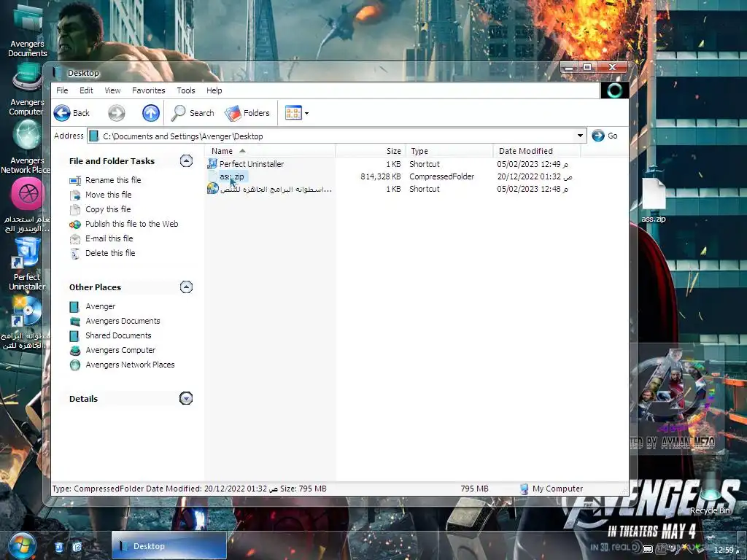Click the Delete this file icon

75,254
